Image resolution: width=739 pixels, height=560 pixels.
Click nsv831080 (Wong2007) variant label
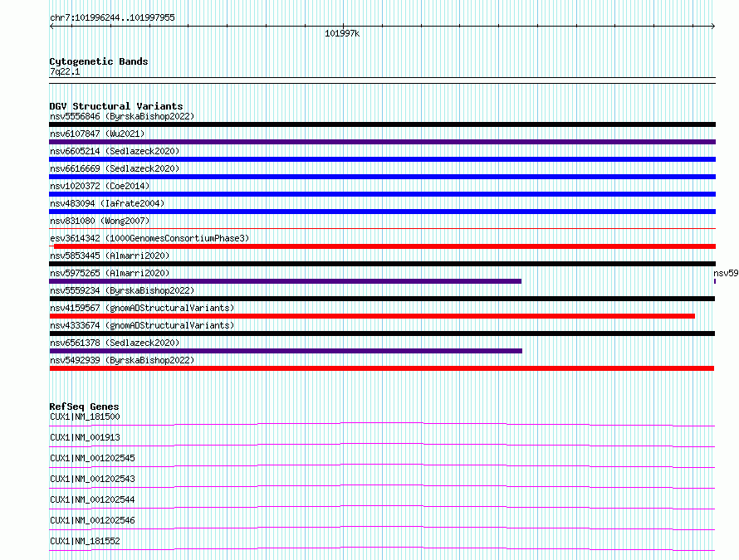pyautogui.click(x=100, y=221)
